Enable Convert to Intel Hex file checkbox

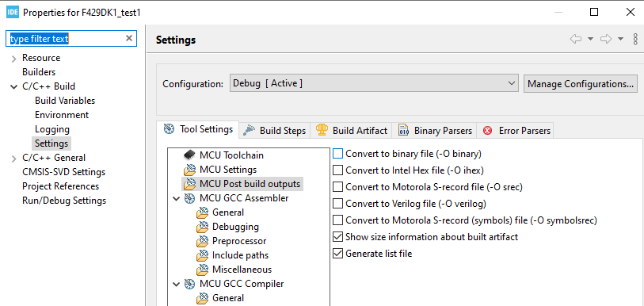point(337,170)
